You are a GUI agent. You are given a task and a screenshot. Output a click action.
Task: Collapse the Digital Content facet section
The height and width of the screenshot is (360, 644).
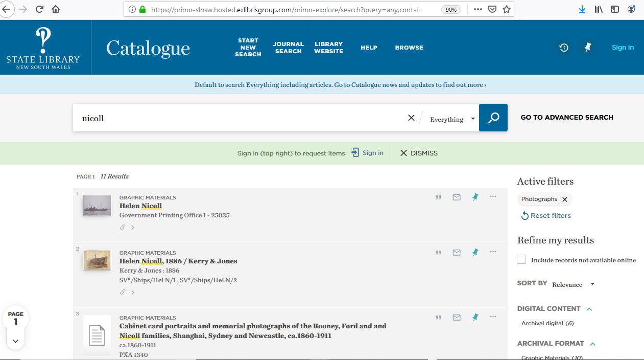tap(589, 309)
